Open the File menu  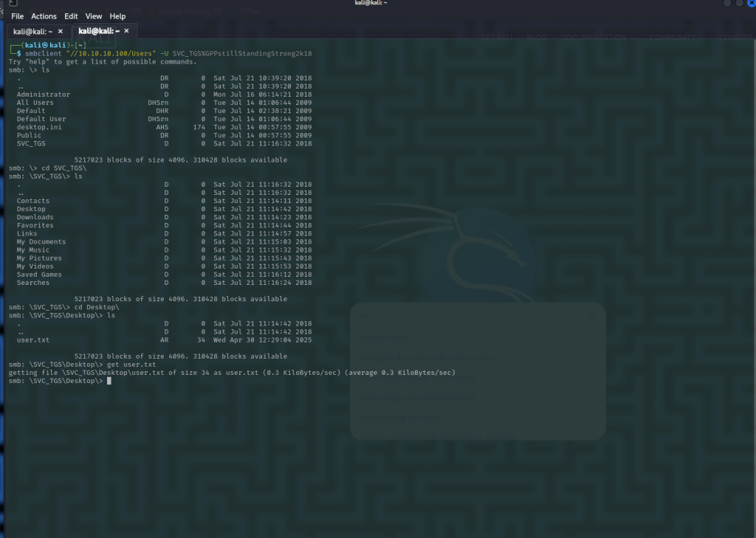17,16
